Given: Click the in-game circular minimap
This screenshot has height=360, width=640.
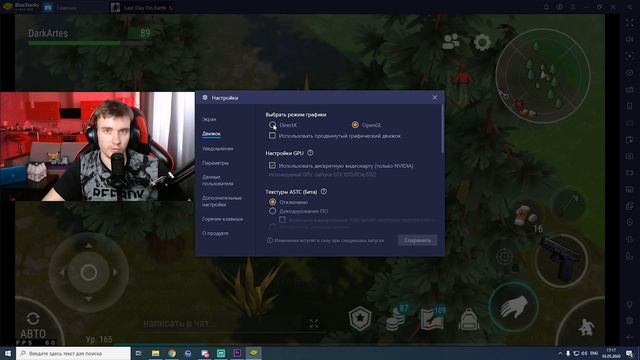Looking at the screenshot, I should pos(543,76).
